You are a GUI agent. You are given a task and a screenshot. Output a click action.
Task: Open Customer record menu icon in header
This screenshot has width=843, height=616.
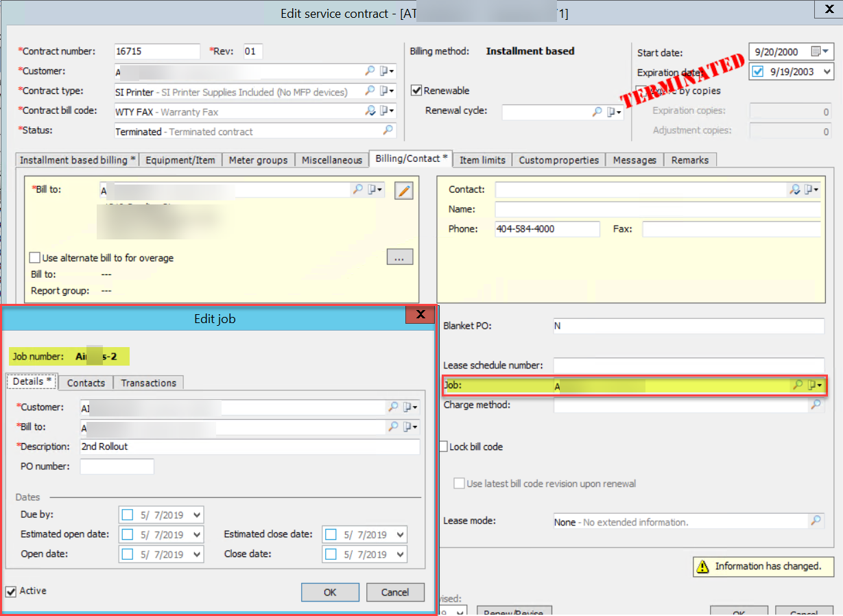(x=387, y=71)
